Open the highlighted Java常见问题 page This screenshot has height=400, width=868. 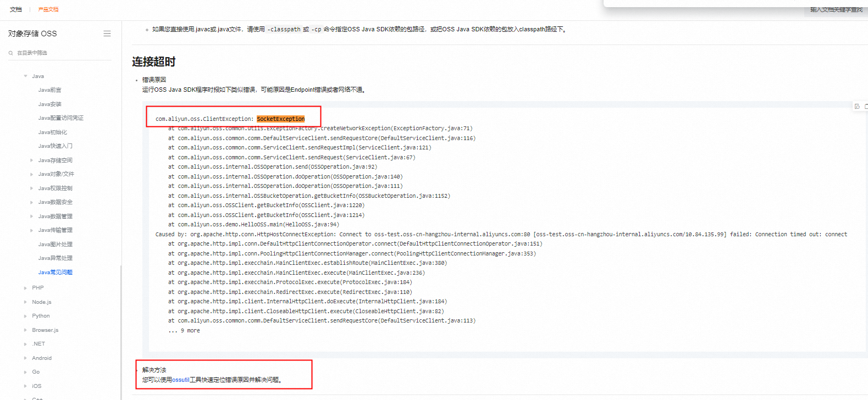pos(56,273)
